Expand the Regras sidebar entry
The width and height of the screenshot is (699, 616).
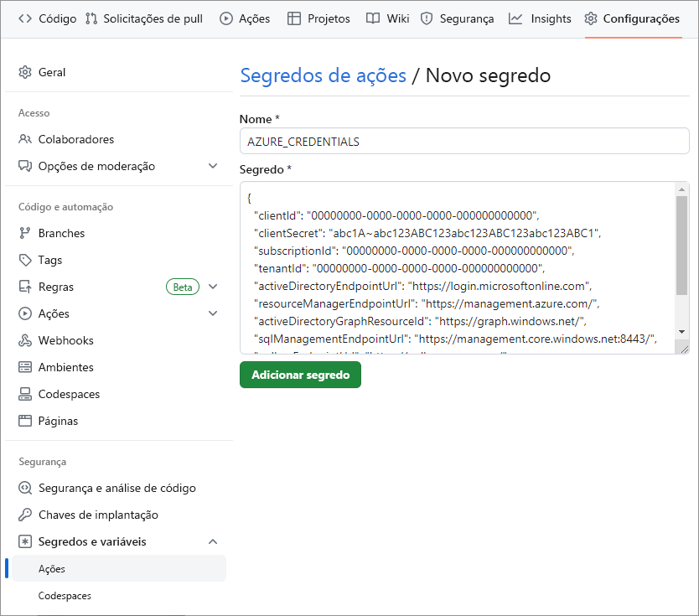(213, 287)
